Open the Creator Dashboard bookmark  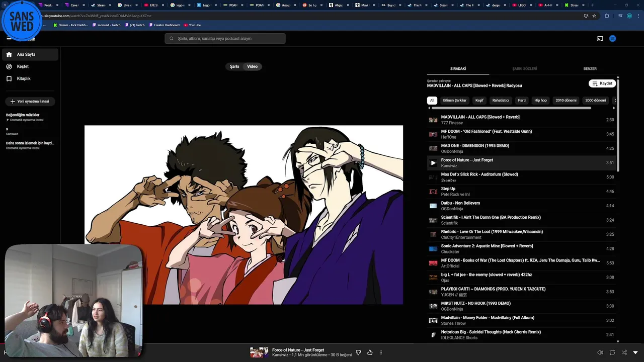tap(164, 25)
